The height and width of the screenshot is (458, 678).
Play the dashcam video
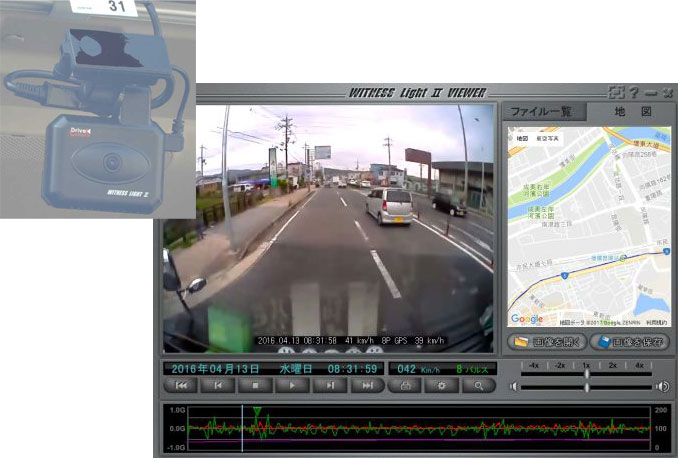pos(292,385)
